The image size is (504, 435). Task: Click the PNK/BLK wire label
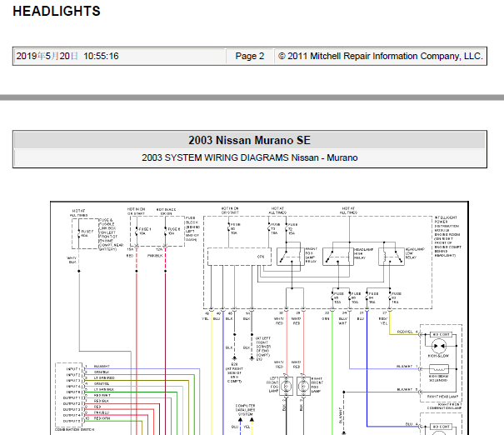[155, 256]
